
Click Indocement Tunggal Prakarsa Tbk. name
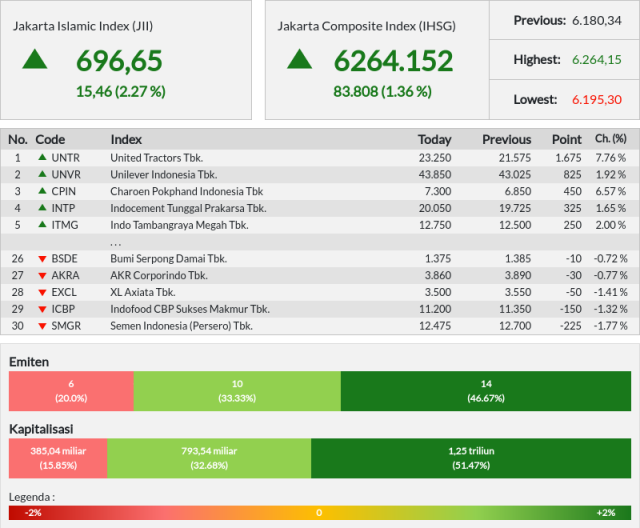188,208
